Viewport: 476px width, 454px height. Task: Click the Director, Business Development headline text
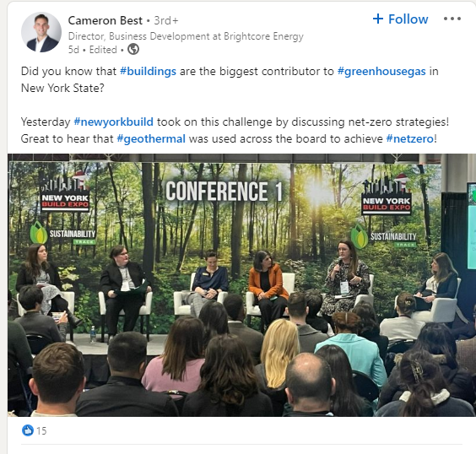click(x=186, y=36)
